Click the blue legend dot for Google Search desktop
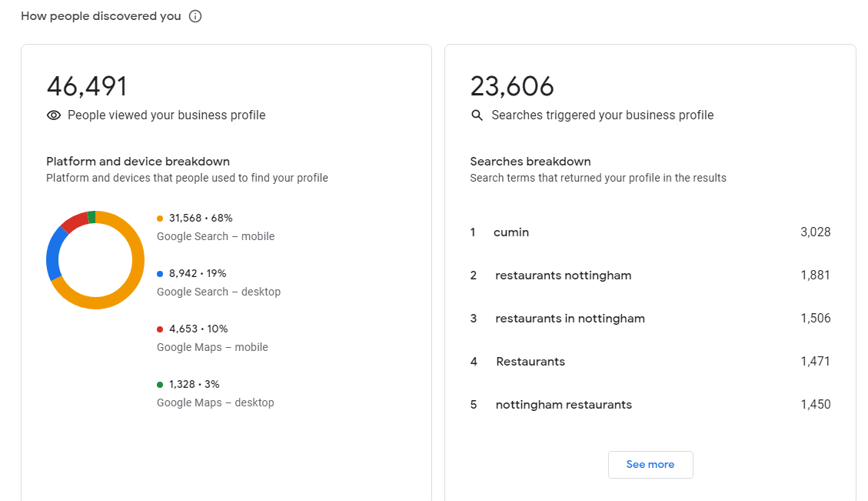Image resolution: width=868 pixels, height=501 pixels. click(160, 274)
